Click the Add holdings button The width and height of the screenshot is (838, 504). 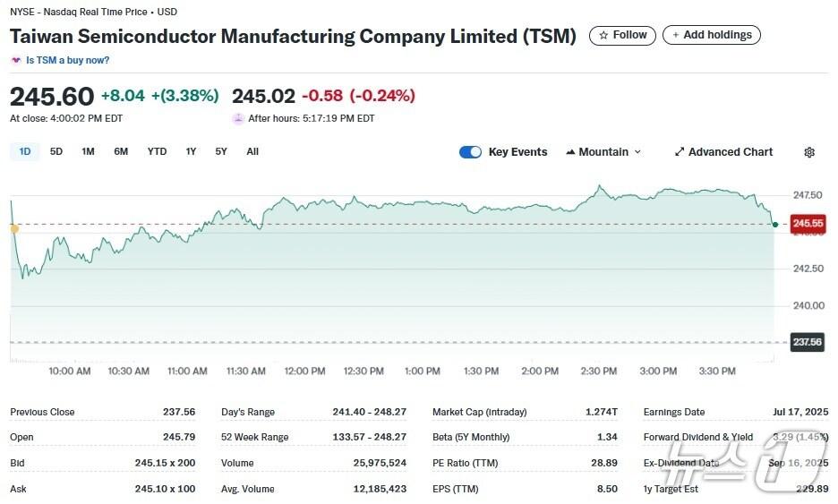click(x=712, y=36)
